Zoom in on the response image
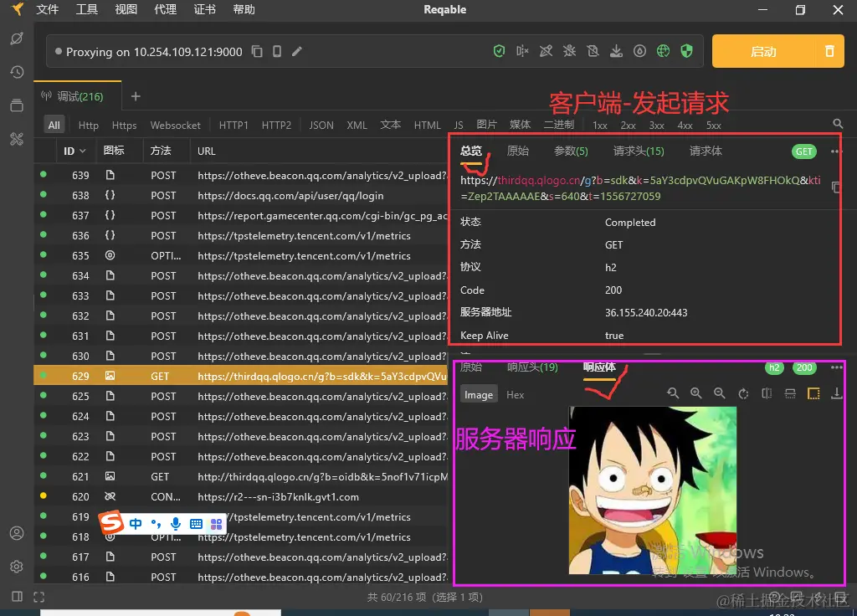857x616 pixels. [x=695, y=393]
